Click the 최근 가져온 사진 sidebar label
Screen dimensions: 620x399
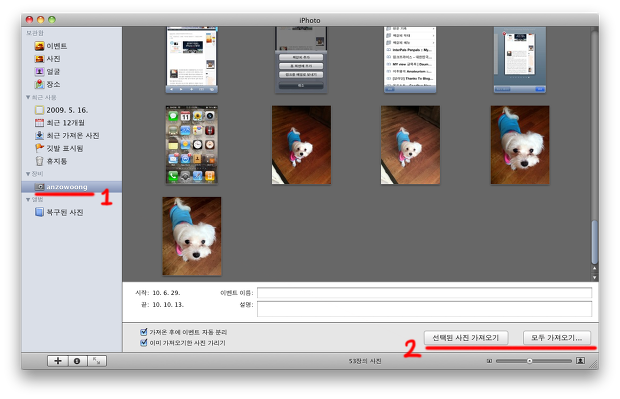click(x=73, y=135)
